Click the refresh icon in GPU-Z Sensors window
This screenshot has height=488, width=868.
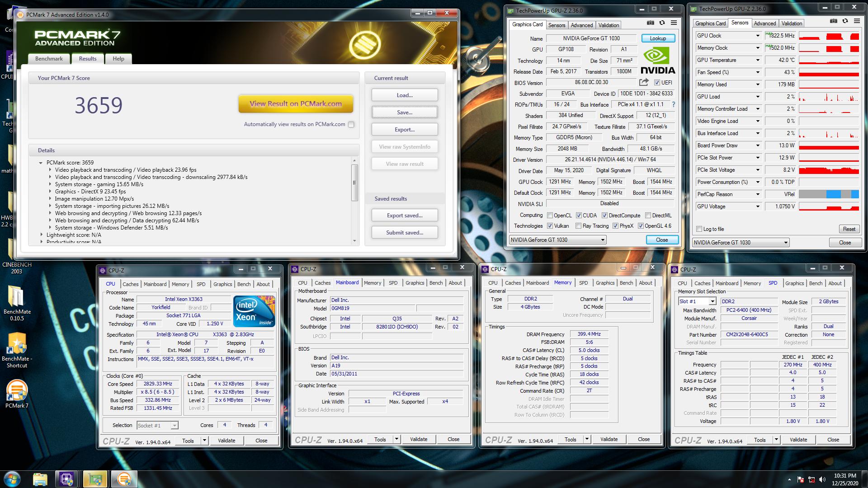(x=845, y=21)
